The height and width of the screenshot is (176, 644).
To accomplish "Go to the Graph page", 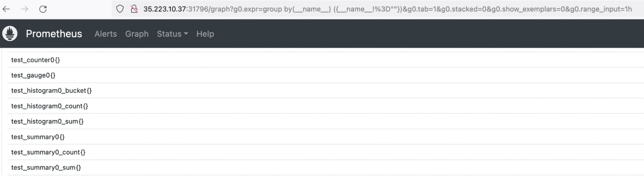I will 137,34.
